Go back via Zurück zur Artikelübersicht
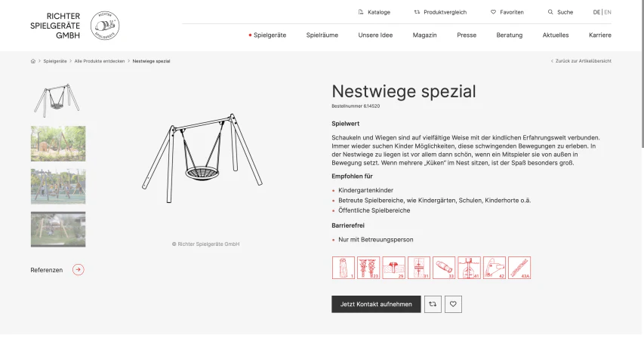Image resolution: width=644 pixels, height=362 pixels. pyautogui.click(x=581, y=61)
